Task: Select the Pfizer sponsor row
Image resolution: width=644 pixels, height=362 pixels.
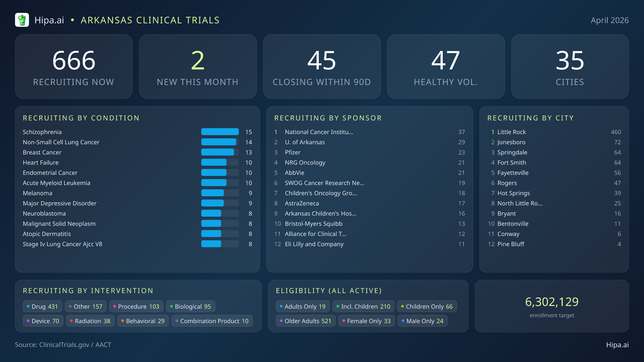Action: [369, 152]
